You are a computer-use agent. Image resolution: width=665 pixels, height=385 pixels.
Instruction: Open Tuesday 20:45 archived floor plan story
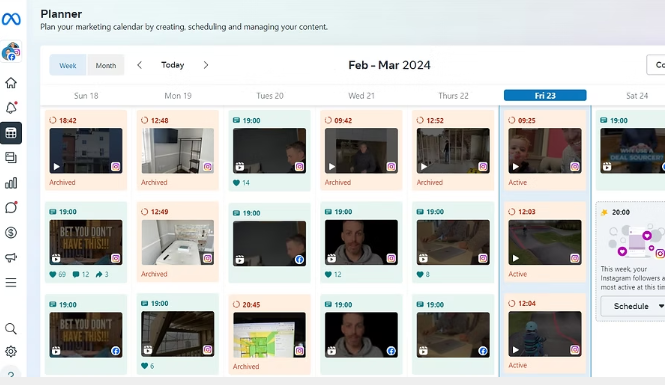coord(269,335)
